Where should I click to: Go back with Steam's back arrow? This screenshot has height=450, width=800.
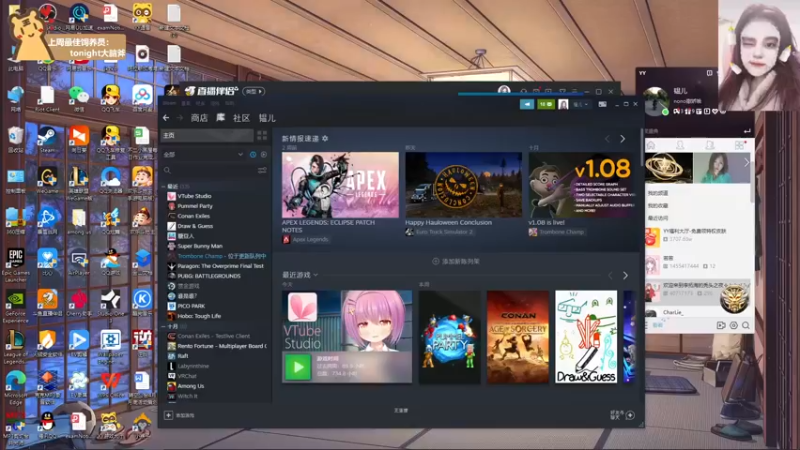coord(166,118)
